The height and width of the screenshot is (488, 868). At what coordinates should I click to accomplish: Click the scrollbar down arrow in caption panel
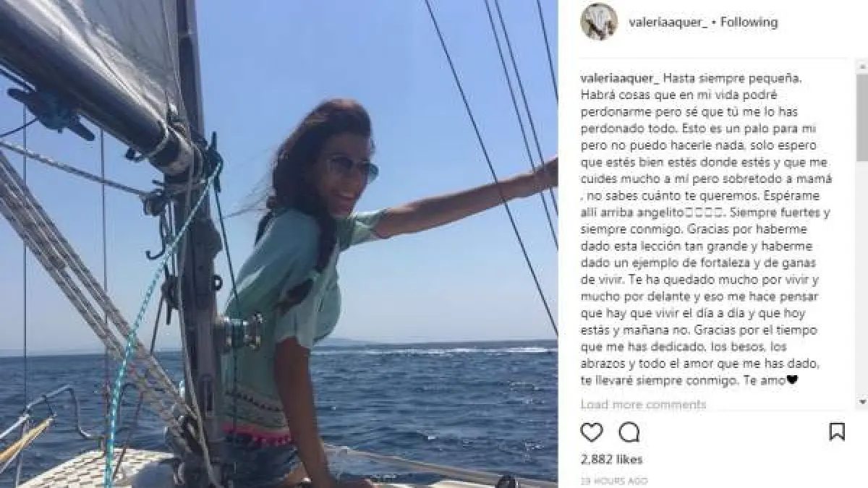point(862,401)
